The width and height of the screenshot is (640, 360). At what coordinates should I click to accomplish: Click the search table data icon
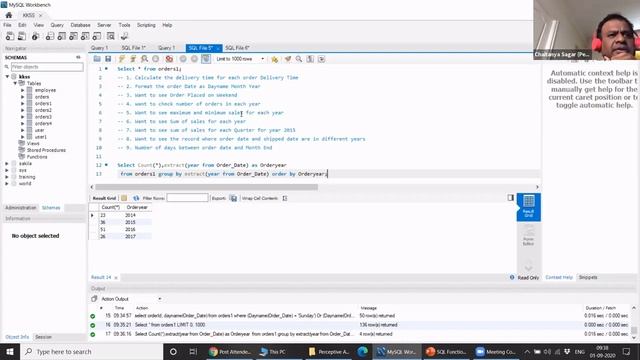point(111,36)
